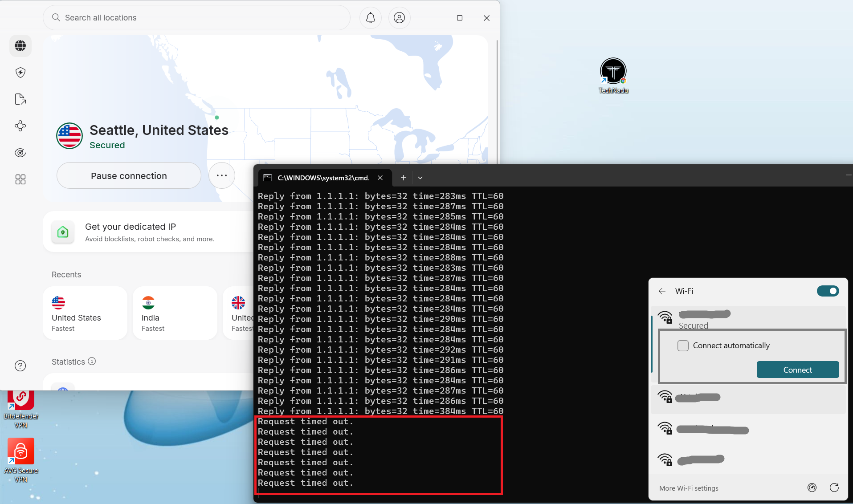Image resolution: width=853 pixels, height=504 pixels.
Task: Open the Meshnet nodes sidebar icon
Action: pos(20,126)
